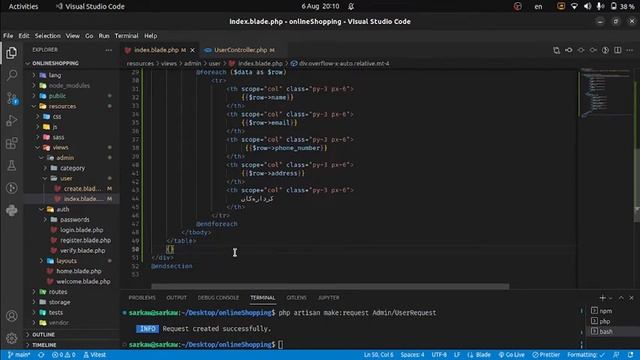Click the Spaces: 4 indentation setting

tap(412, 355)
